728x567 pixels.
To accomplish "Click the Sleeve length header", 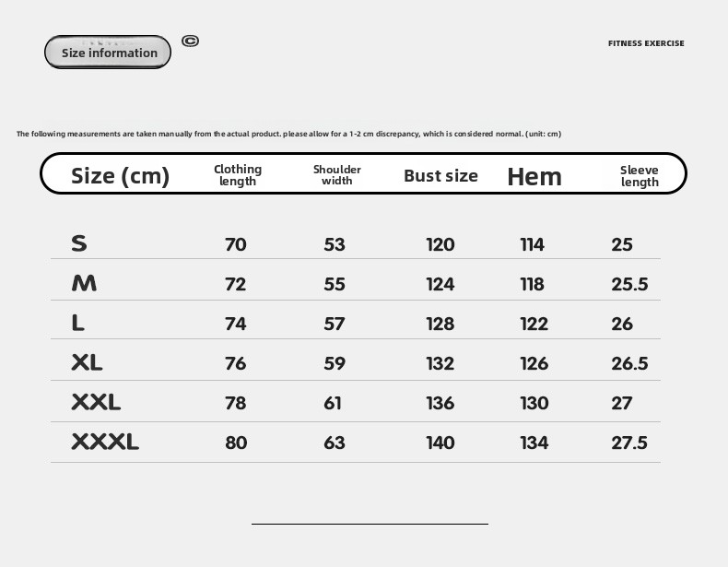I will click(640, 175).
